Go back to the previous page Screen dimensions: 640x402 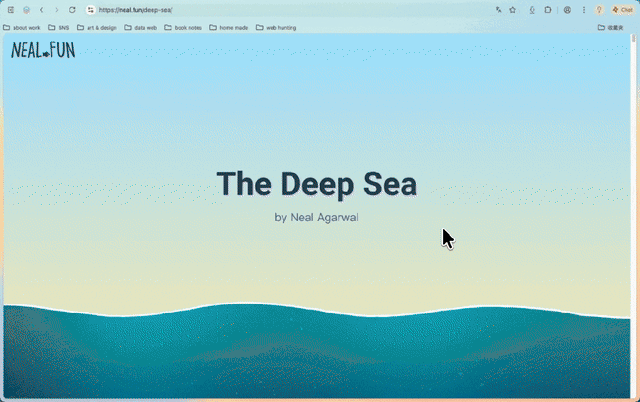[x=41, y=10]
